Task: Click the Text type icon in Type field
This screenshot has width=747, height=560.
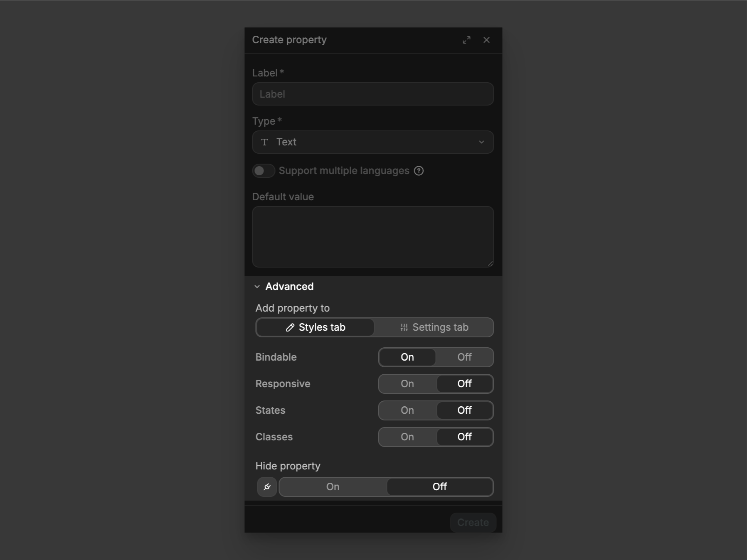Action: coord(266,142)
